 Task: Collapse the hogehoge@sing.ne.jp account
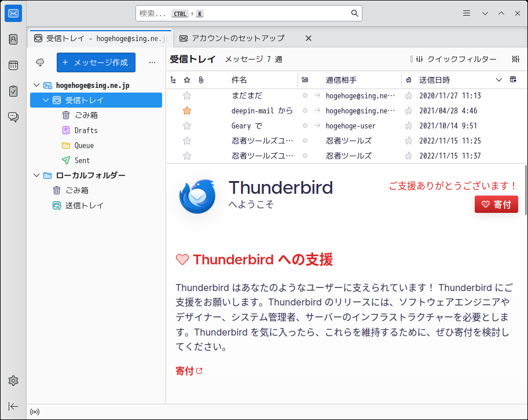(36, 85)
